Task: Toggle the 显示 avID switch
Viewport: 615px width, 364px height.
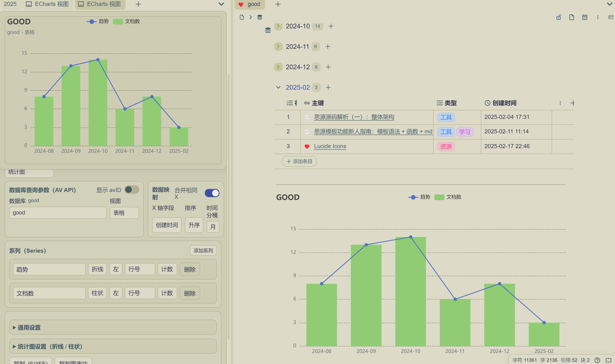Action: (132, 190)
